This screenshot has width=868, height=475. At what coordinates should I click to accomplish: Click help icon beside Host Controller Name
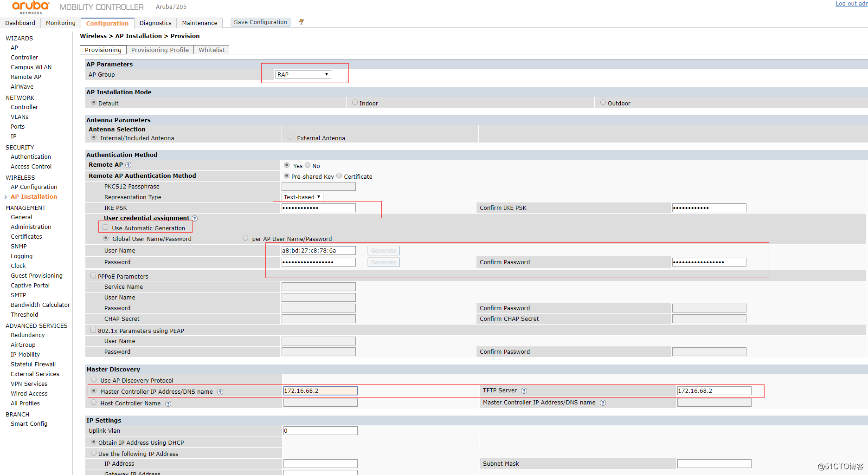168,403
